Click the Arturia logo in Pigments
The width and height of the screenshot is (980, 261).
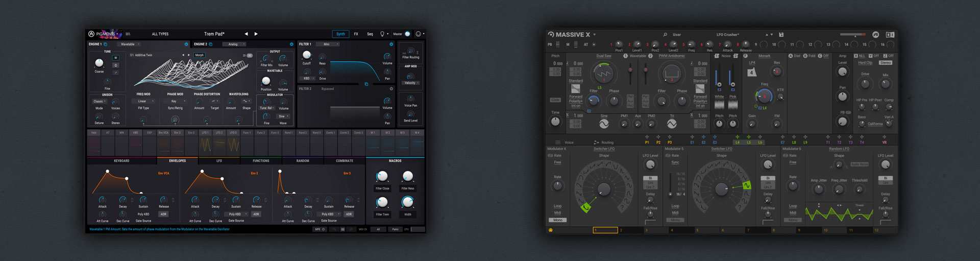(91, 34)
